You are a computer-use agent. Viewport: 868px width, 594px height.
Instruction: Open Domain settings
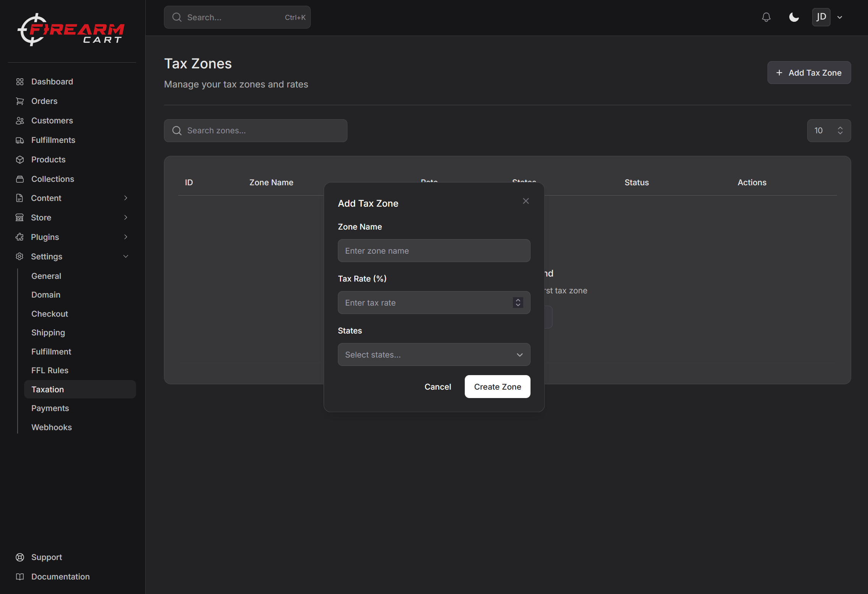[46, 295]
